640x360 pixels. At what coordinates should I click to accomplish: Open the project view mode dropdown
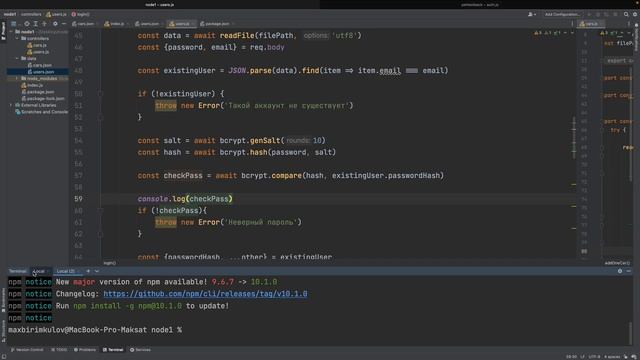tap(15, 24)
